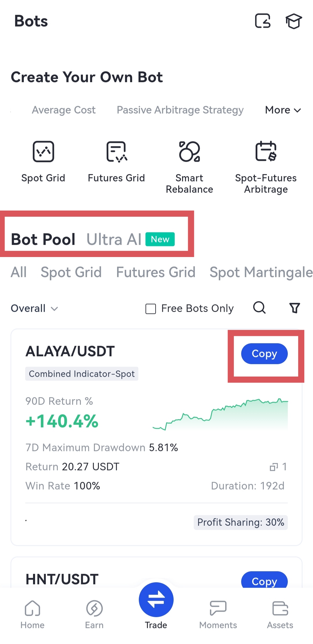313x644 pixels.
Task: Select the Passive Arbitrage Strategy category
Action: tap(180, 110)
